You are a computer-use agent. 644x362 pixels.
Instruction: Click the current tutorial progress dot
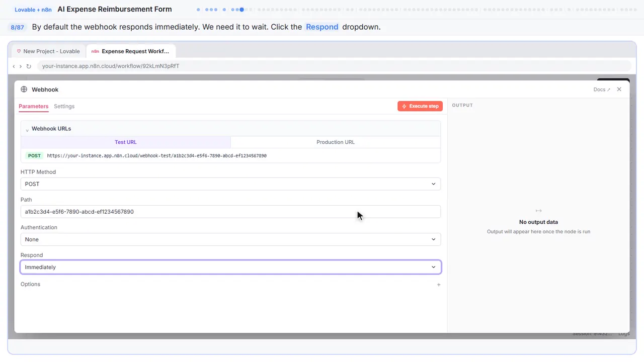pos(242,10)
